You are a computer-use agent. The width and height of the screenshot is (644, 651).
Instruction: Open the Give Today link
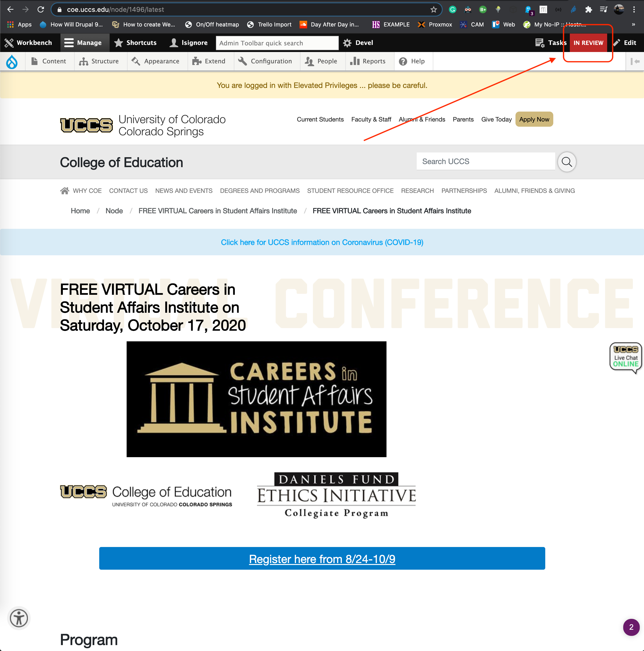coord(496,119)
